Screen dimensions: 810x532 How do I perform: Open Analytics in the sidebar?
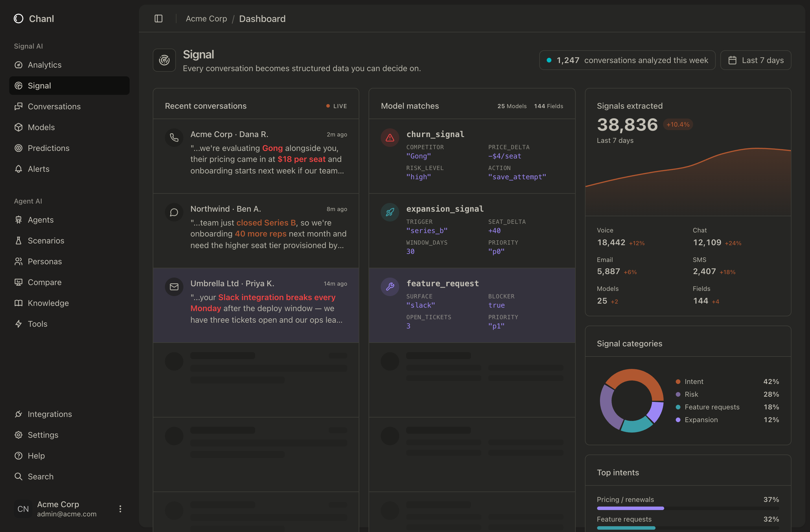click(44, 65)
